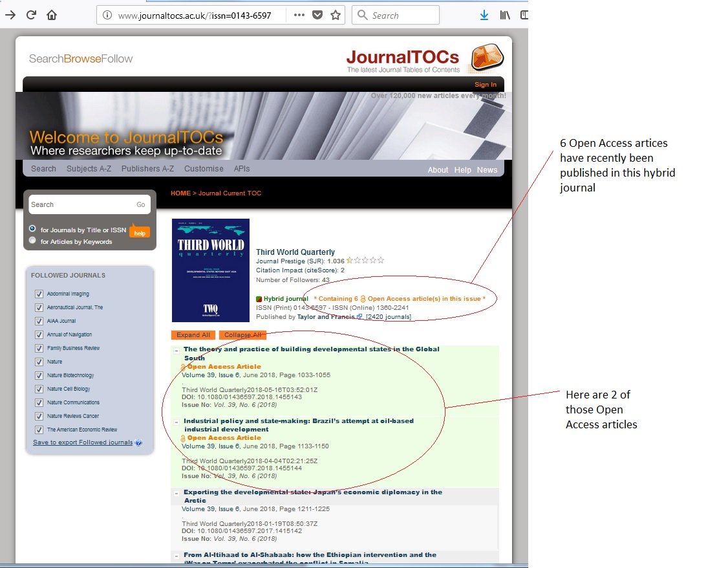The height and width of the screenshot is (568, 728).
Task: Open the [2420 journals] link
Action: tap(389, 317)
